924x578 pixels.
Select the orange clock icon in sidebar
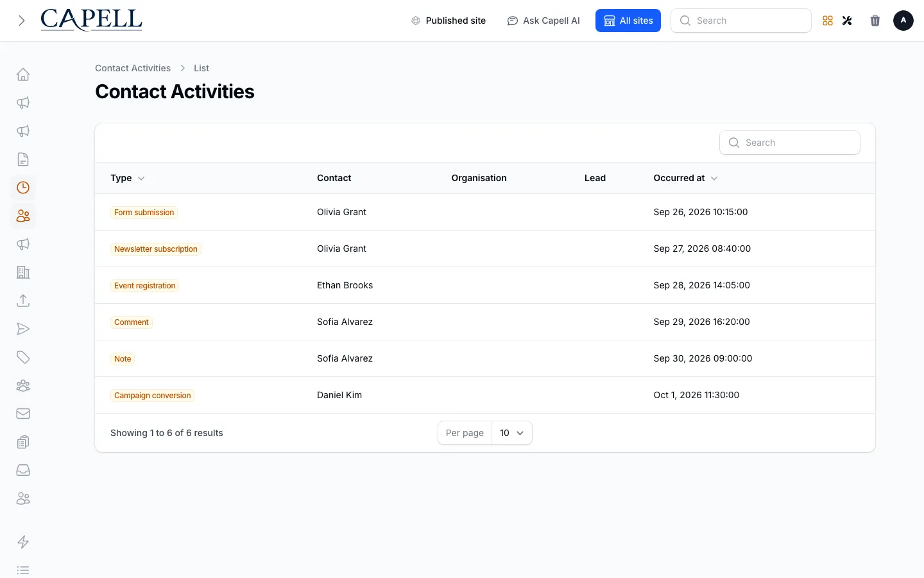pos(23,188)
